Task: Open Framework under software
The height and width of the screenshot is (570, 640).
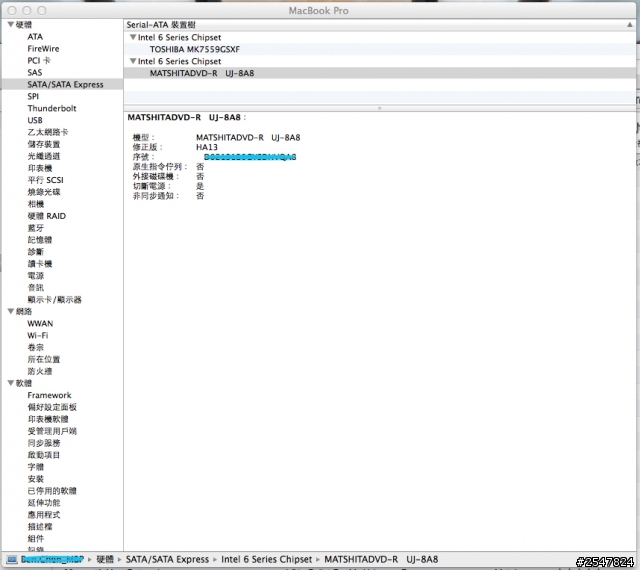Action: 49,395
